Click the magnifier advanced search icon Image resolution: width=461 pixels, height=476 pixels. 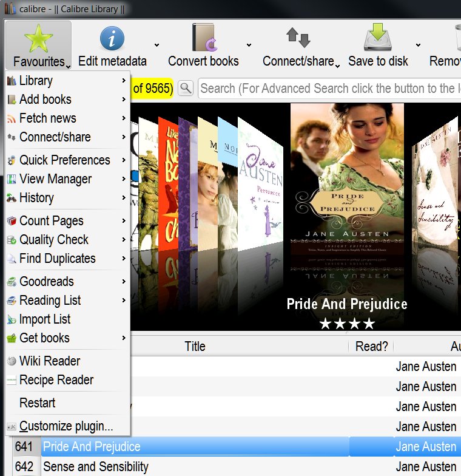(x=186, y=89)
